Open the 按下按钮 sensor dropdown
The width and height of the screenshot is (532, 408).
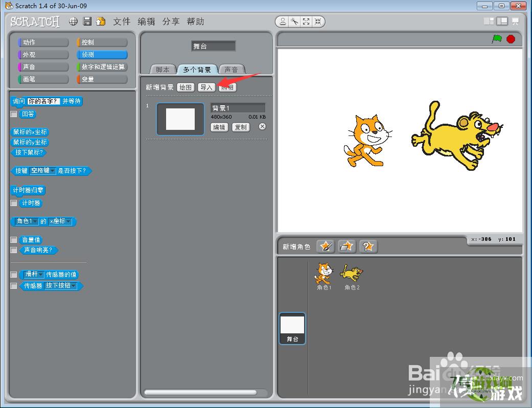pyautogui.click(x=61, y=286)
